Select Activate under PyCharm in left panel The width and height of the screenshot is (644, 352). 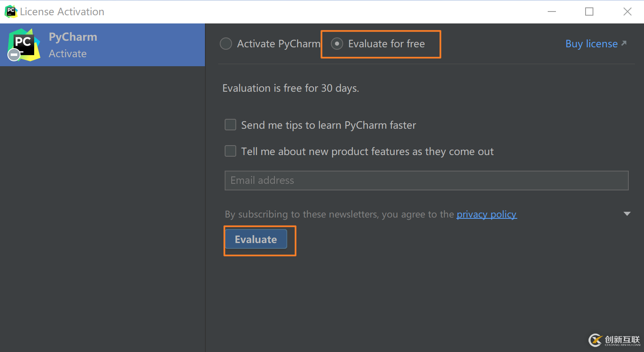[x=68, y=53]
